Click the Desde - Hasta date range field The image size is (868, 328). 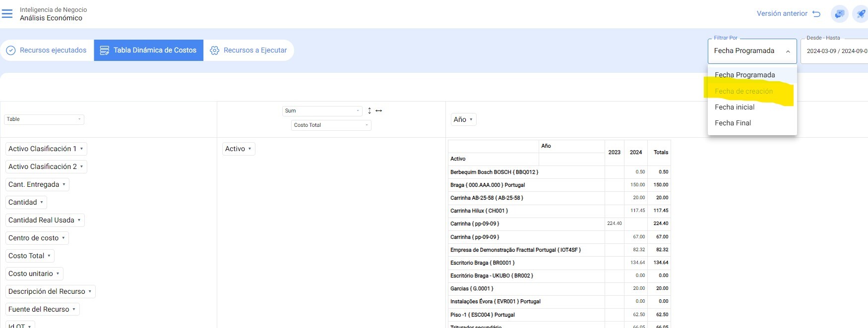pos(836,51)
